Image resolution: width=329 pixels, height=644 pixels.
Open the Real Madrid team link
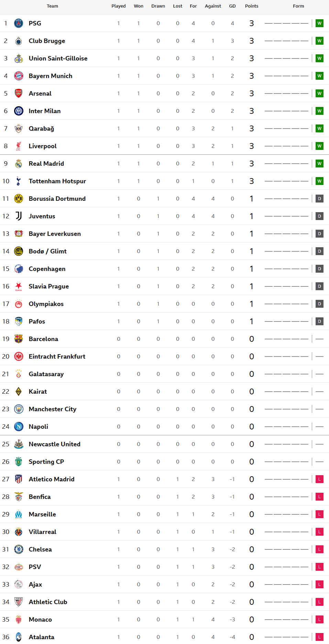[46, 164]
